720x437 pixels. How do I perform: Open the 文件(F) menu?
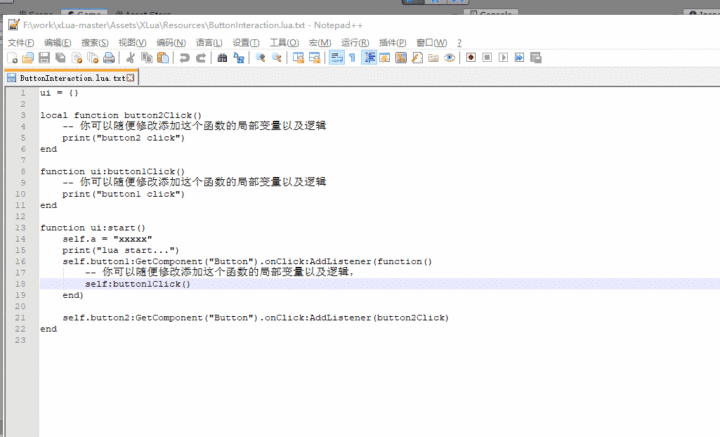pyautogui.click(x=21, y=43)
